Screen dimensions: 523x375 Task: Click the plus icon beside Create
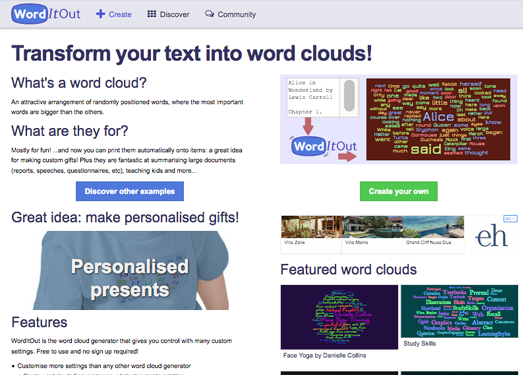coord(100,14)
